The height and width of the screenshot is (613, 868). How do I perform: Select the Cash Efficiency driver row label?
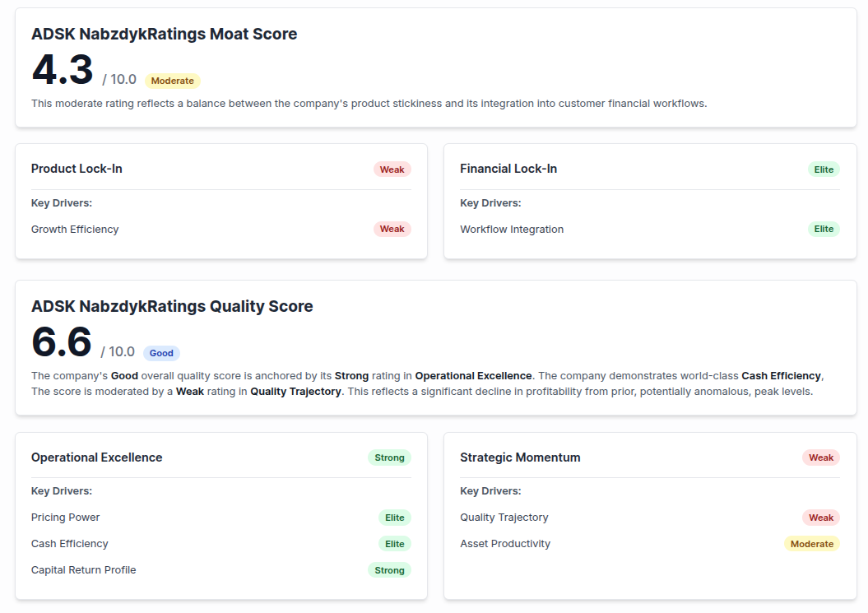(70, 544)
